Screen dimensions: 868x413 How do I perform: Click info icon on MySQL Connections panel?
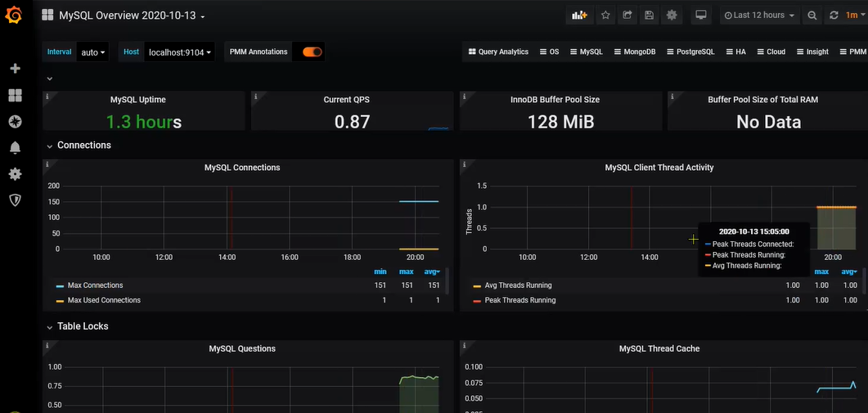(47, 164)
